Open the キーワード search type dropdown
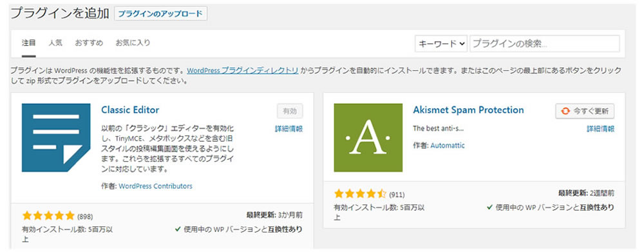Screen dimensions: 644x252 pyautogui.click(x=441, y=44)
